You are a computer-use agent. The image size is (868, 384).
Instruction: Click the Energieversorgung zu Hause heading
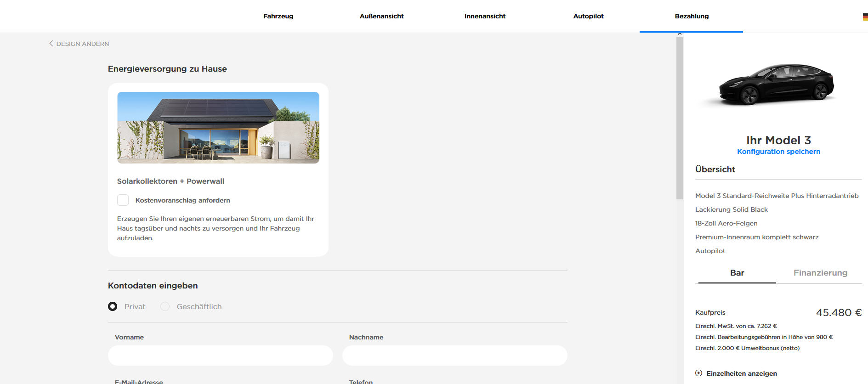click(x=167, y=69)
